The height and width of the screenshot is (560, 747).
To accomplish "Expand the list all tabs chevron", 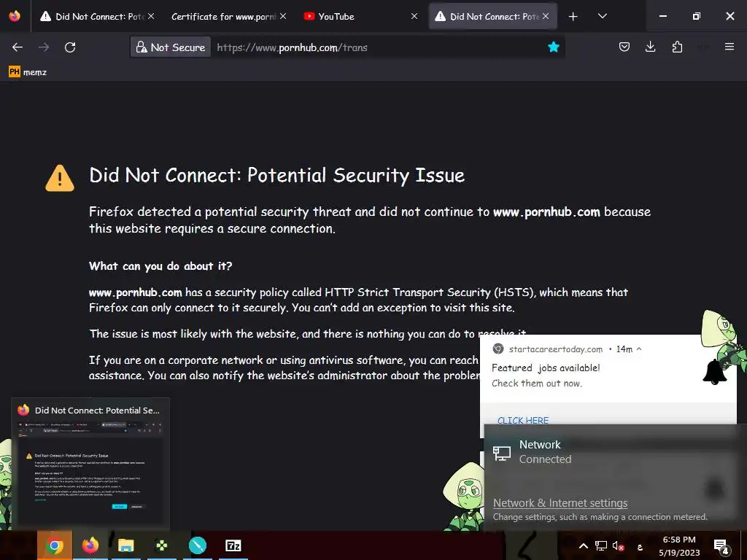I will tap(602, 16).
